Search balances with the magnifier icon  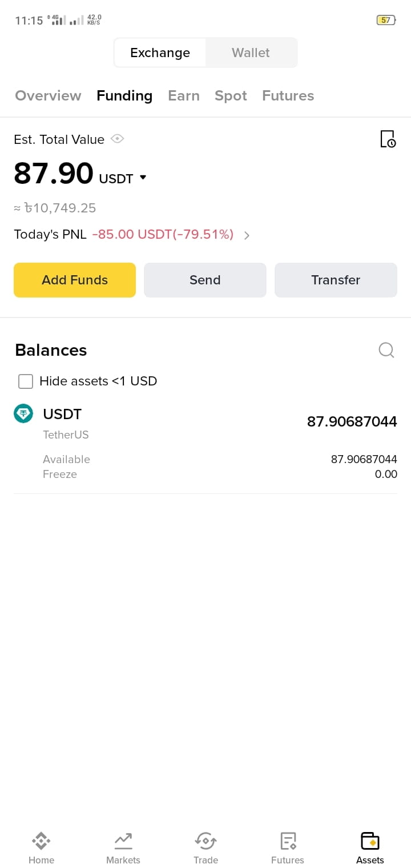click(386, 350)
